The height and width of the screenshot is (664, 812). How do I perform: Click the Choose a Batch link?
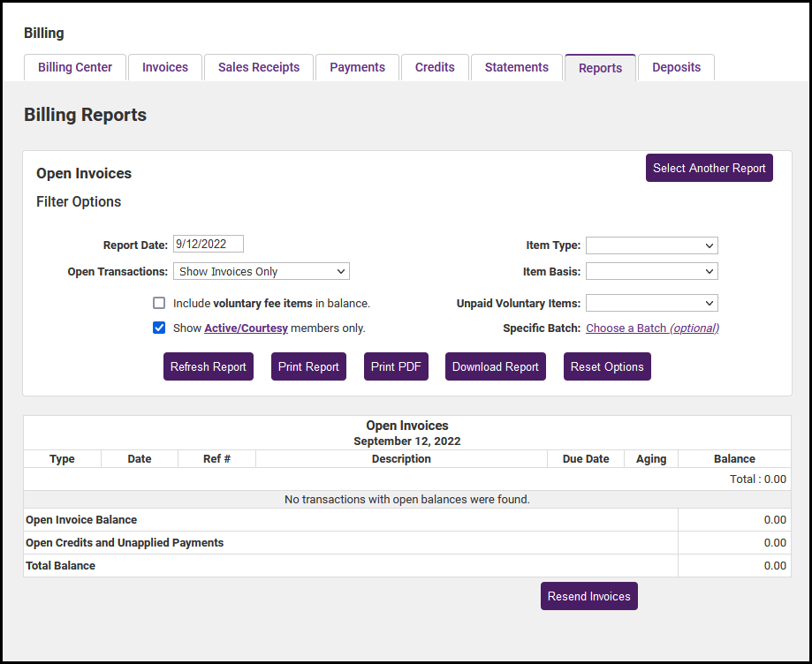click(x=652, y=328)
